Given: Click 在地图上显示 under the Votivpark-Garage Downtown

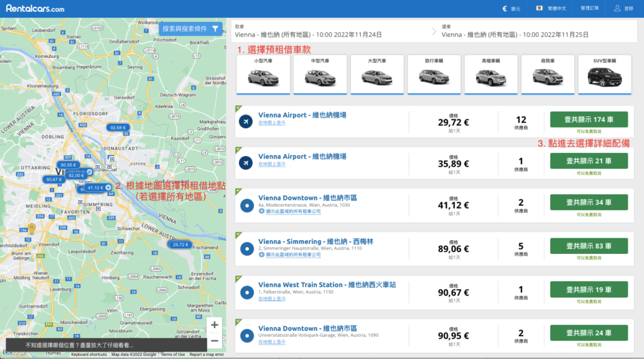Looking at the screenshot, I should (x=272, y=342).
